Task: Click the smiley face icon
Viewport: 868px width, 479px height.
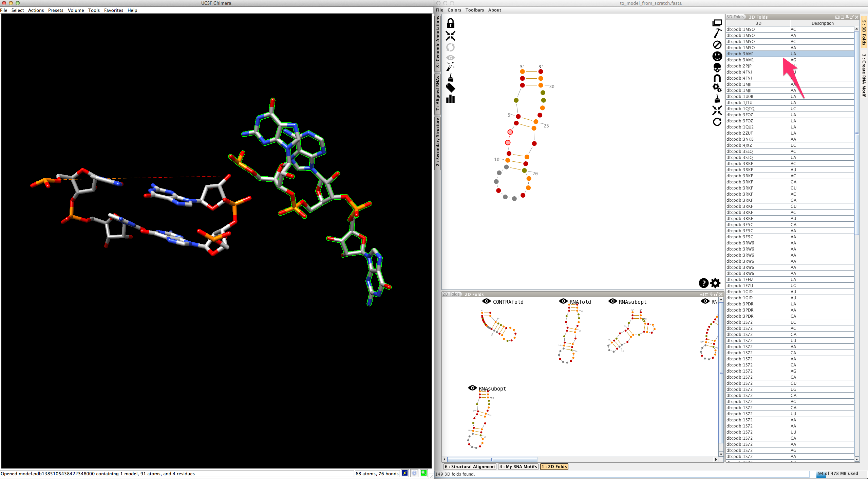Action: [717, 56]
